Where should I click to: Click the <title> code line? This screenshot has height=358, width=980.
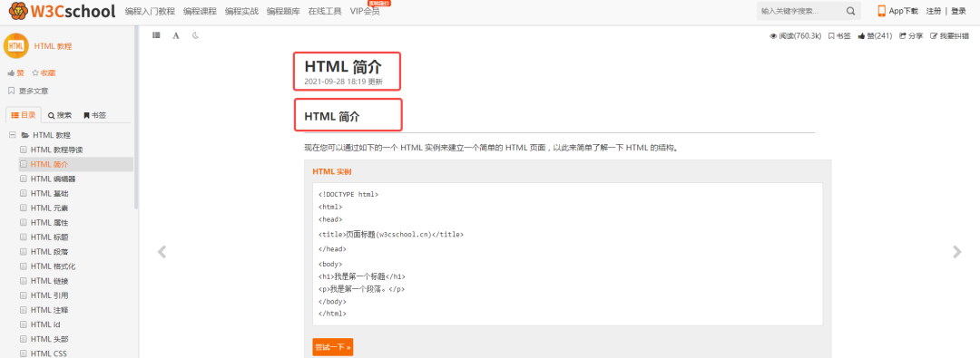(x=390, y=235)
